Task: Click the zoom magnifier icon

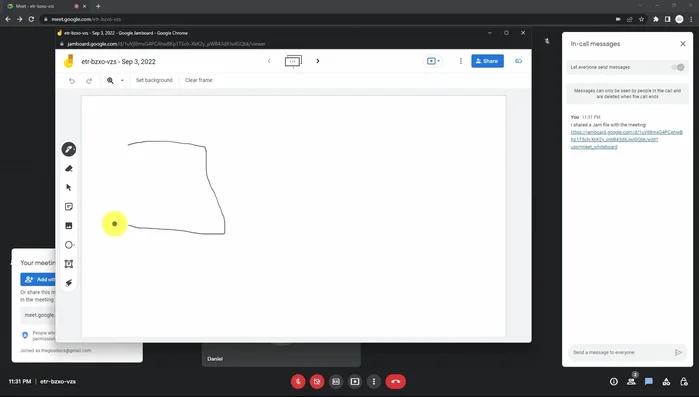Action: [110, 81]
